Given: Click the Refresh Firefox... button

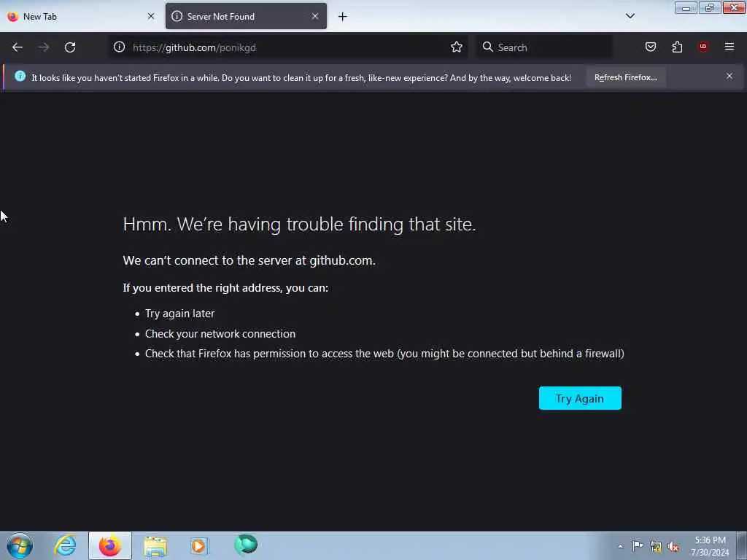Looking at the screenshot, I should 625,77.
